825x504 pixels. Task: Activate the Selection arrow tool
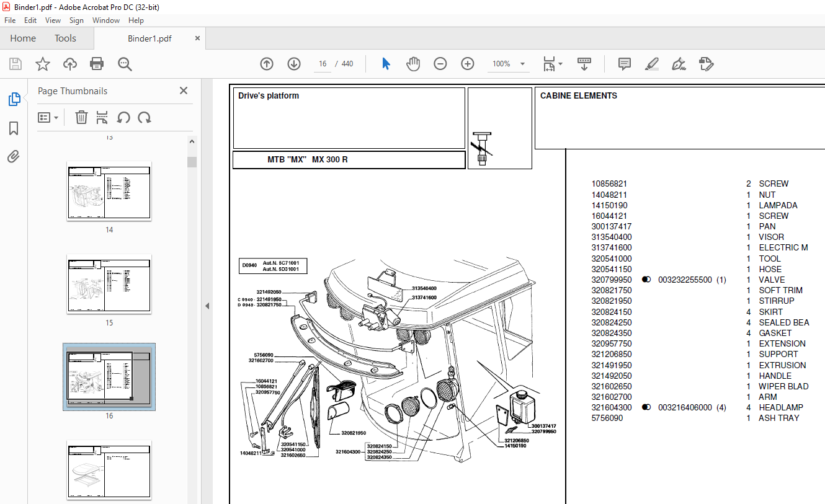[386, 64]
